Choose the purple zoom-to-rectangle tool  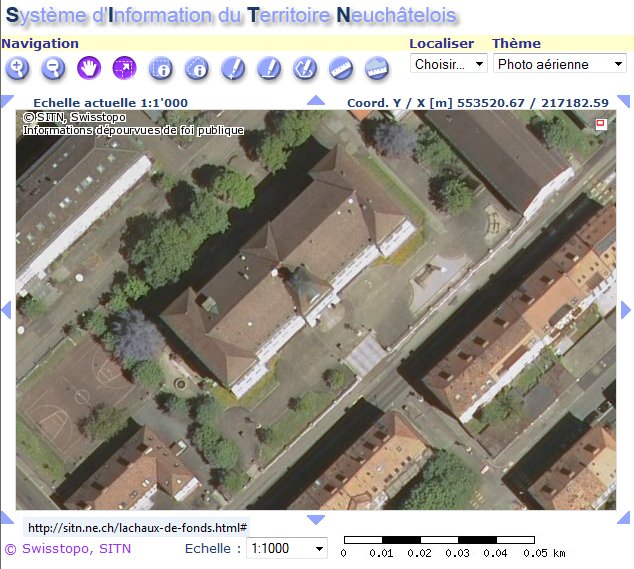point(125,68)
